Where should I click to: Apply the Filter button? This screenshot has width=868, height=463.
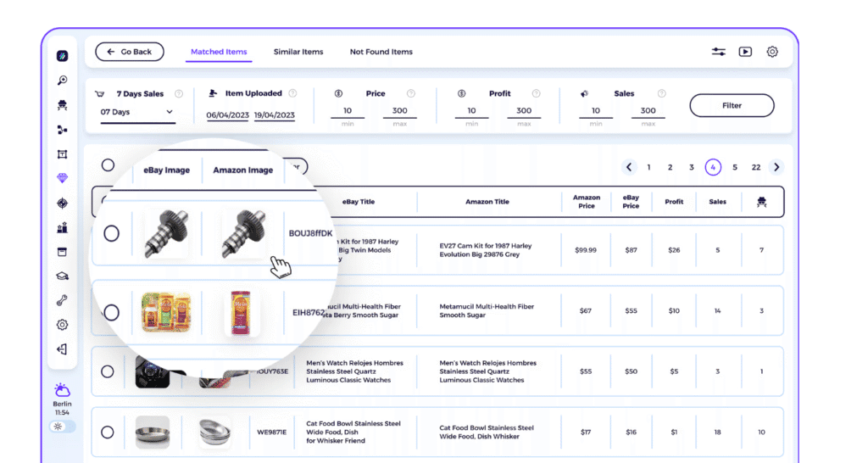click(x=732, y=105)
